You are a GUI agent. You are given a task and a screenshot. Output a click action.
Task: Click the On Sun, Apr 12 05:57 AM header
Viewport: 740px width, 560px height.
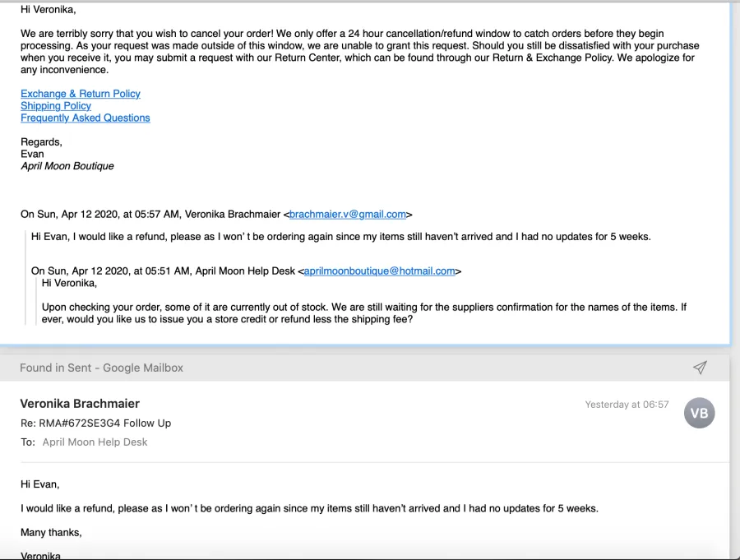(216, 215)
